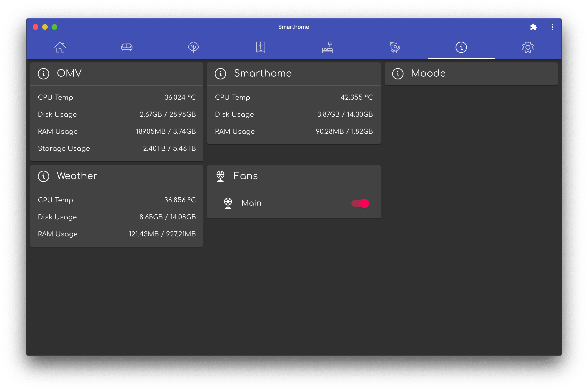
Task: Select the OMV card heading
Action: pos(69,73)
